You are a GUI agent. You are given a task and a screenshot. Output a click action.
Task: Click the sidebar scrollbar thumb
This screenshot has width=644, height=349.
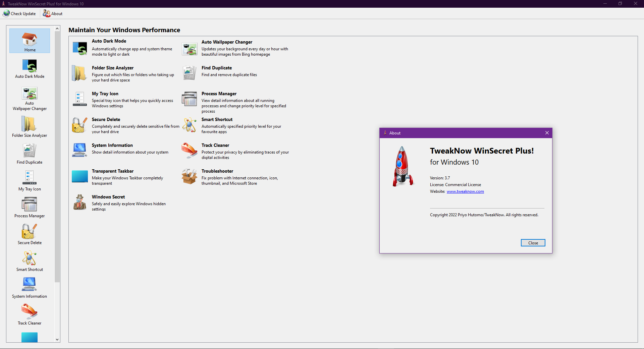click(57, 157)
